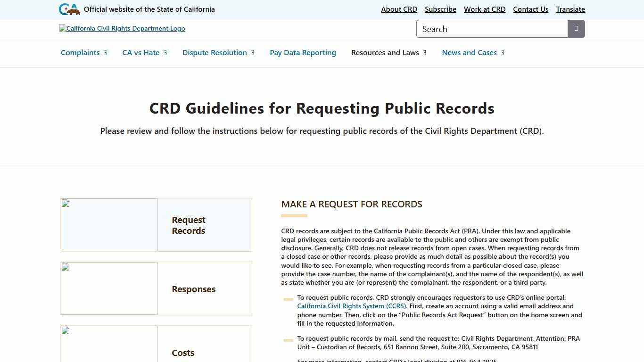Click the search submit icon button
The height and width of the screenshot is (362, 644).
(576, 29)
